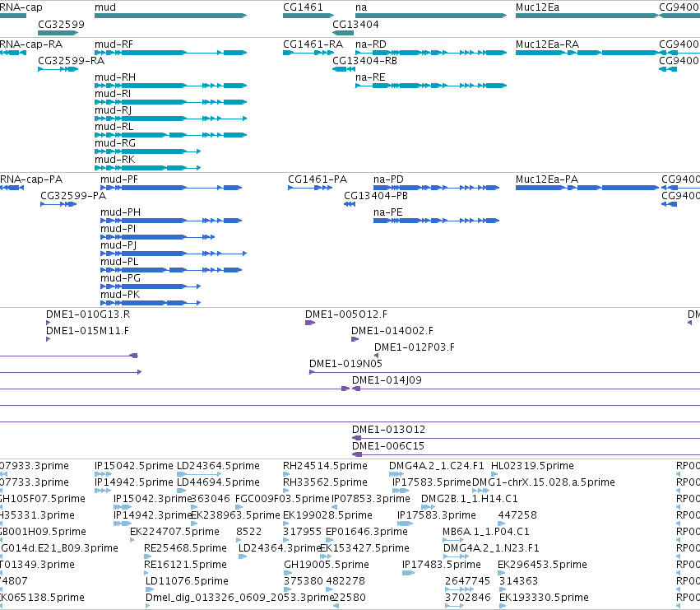Image resolution: width=700 pixels, height=610 pixels.
Task: Click the CG1461-PA protein label
Action: click(318, 179)
